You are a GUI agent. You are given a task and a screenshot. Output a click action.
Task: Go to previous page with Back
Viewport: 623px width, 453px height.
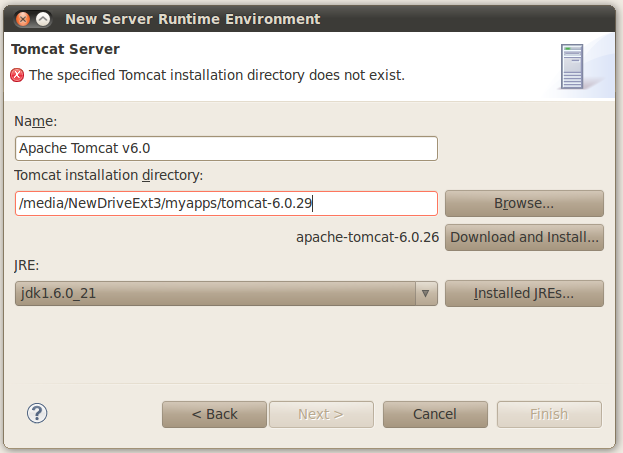214,414
